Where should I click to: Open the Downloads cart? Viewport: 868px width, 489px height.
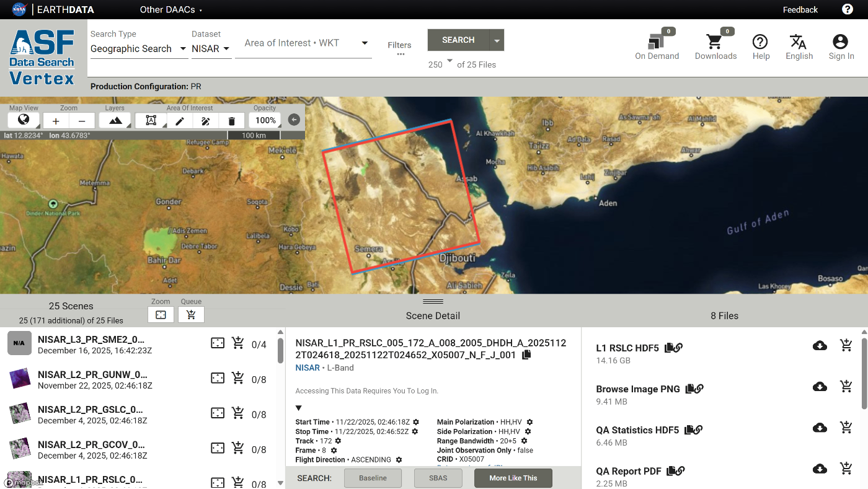715,45
